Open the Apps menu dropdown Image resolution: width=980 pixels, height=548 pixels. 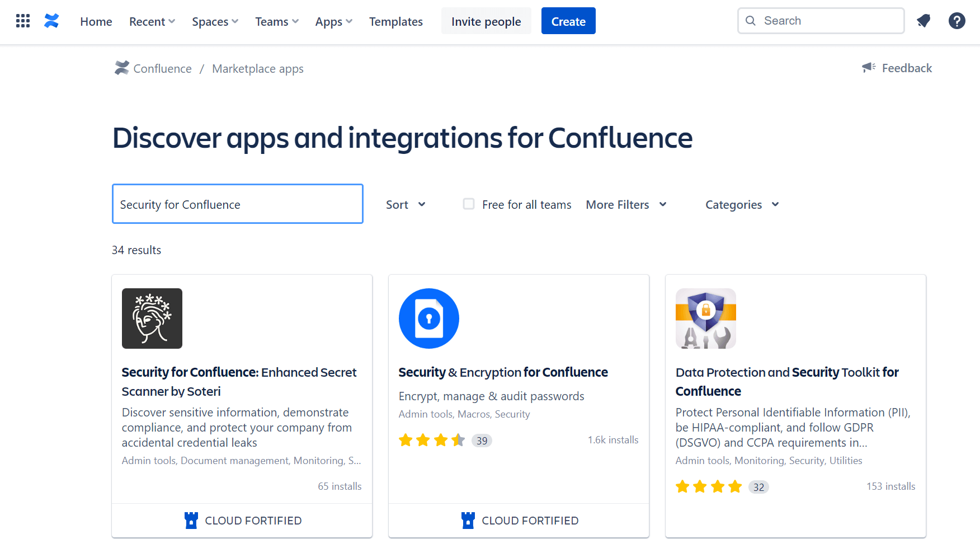click(x=334, y=21)
